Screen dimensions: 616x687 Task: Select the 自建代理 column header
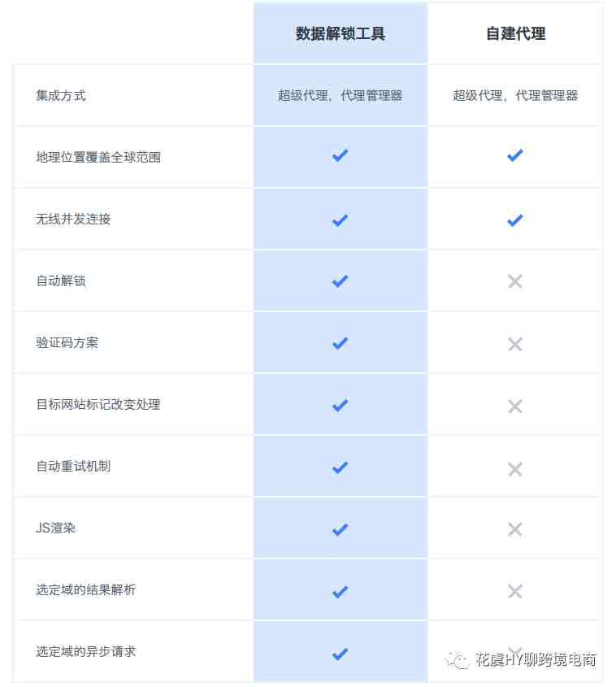(x=516, y=33)
